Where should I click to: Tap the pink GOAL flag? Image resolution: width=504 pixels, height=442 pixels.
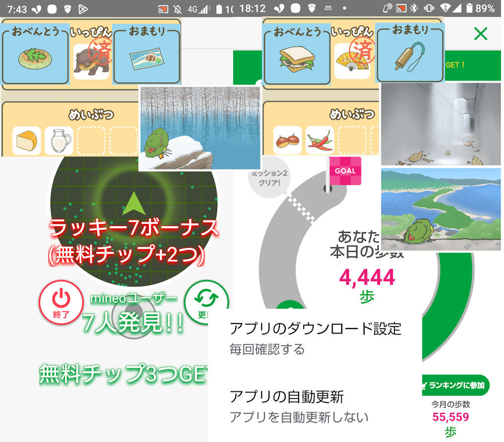click(x=345, y=171)
